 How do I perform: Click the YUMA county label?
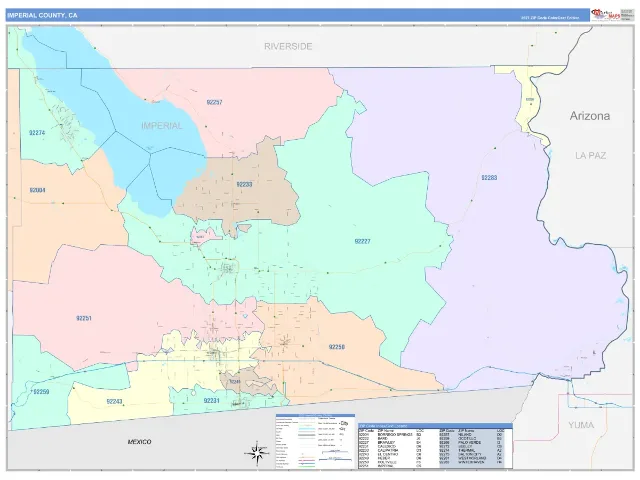click(x=581, y=425)
